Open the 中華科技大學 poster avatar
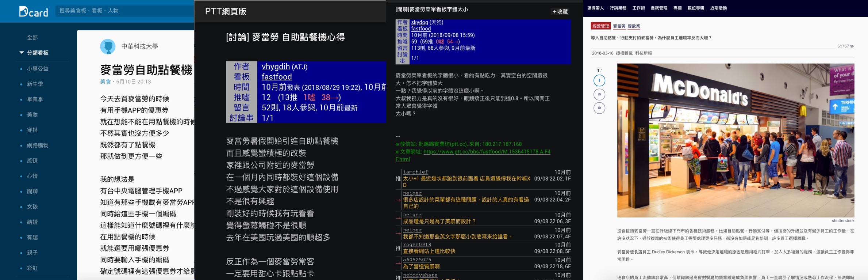The image size is (868, 280). pyautogui.click(x=108, y=46)
